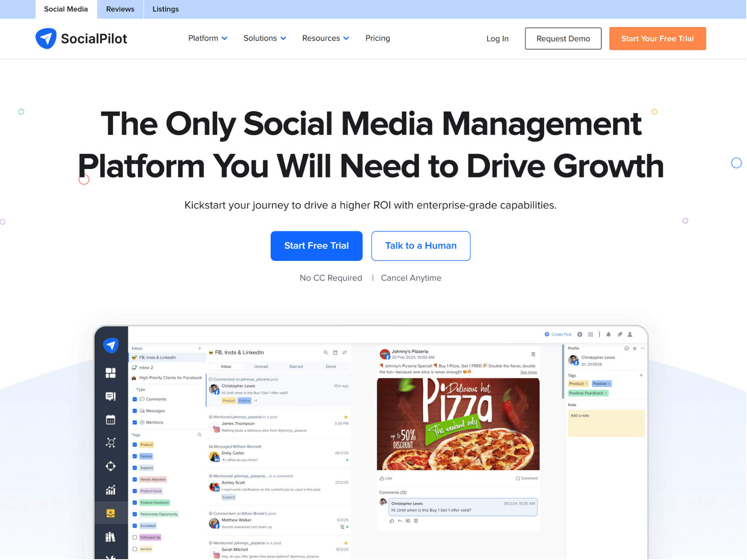
Task: Enable the Followed Up tag checkbox
Action: pyautogui.click(x=135, y=538)
